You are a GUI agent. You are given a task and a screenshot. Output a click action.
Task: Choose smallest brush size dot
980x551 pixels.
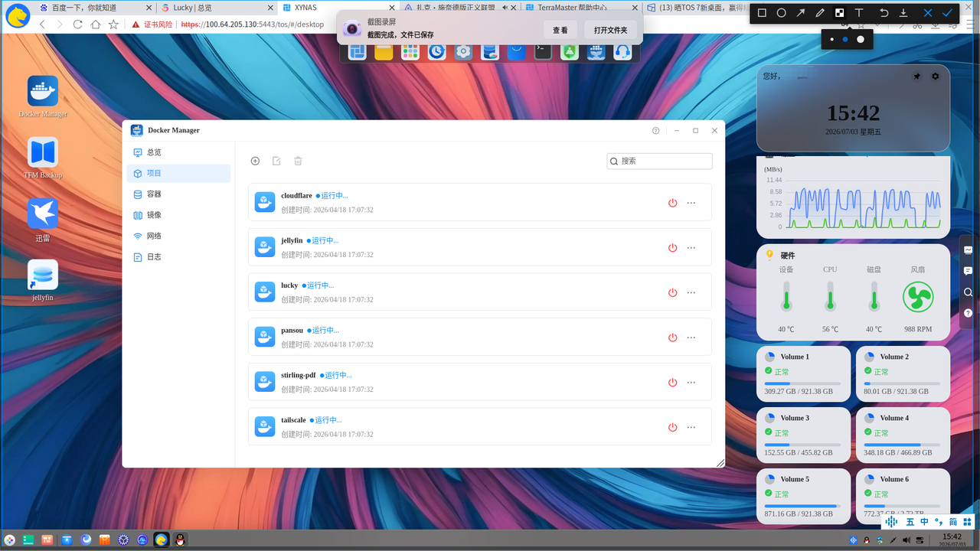tap(832, 39)
